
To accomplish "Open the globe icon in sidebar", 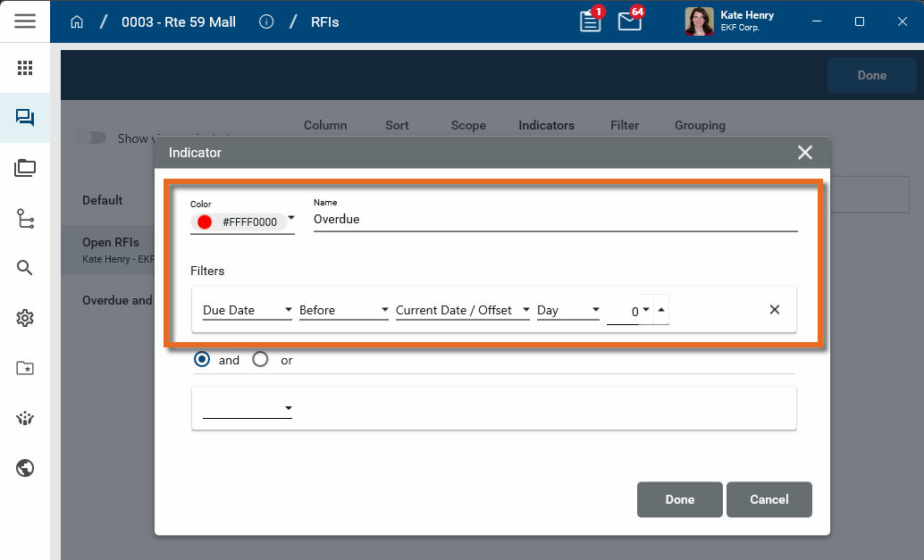I will click(x=25, y=468).
